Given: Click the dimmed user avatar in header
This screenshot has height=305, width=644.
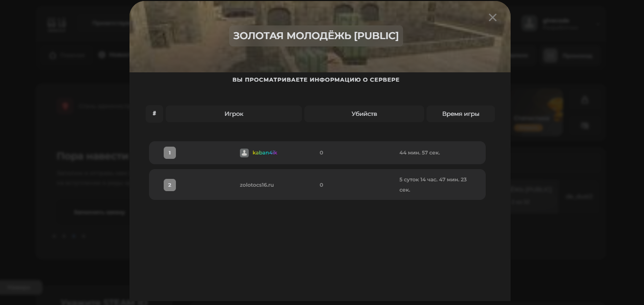Looking at the screenshot, I should [x=529, y=23].
